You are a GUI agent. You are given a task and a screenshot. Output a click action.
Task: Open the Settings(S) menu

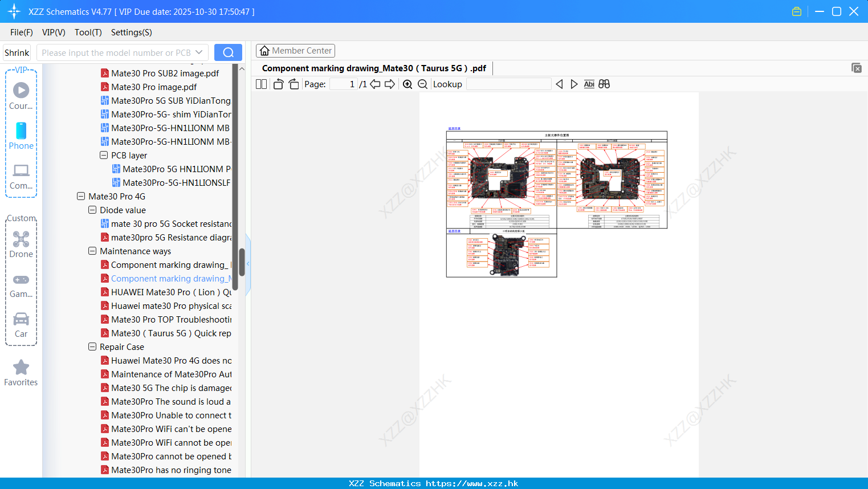click(x=132, y=32)
